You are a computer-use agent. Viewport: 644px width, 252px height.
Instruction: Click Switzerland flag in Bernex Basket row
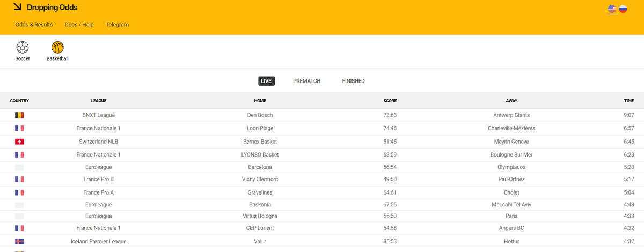click(x=19, y=142)
